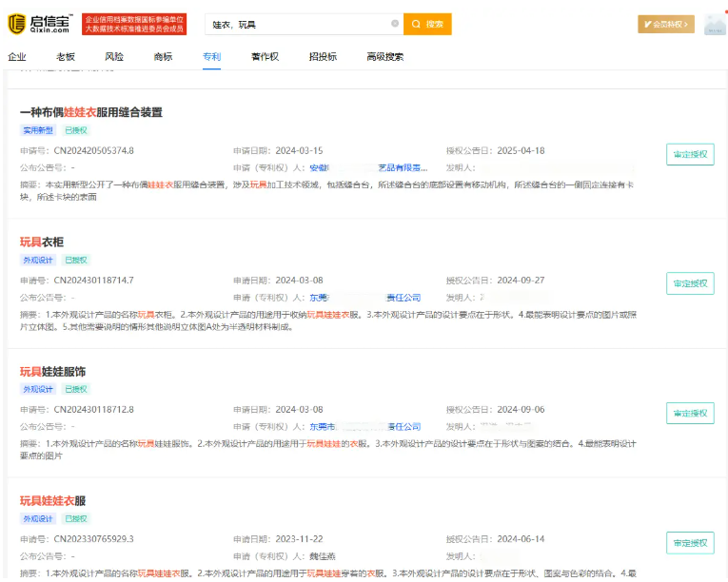Click the 已授权 tag under 玩具娃娃衣服
The image size is (728, 582).
pyautogui.click(x=76, y=518)
